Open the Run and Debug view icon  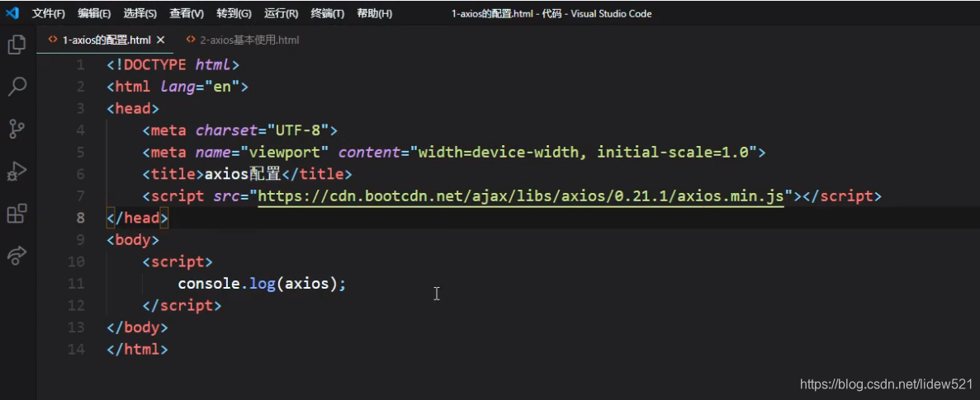click(17, 171)
